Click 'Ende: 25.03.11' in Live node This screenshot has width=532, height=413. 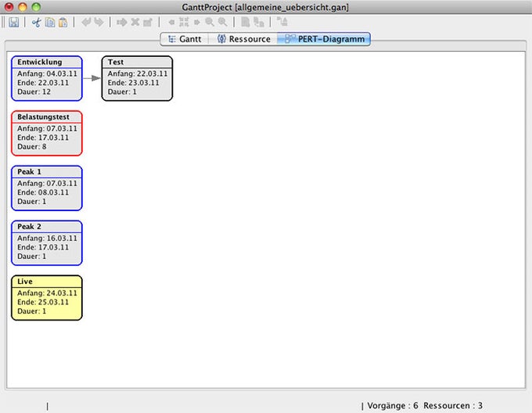pyautogui.click(x=43, y=302)
